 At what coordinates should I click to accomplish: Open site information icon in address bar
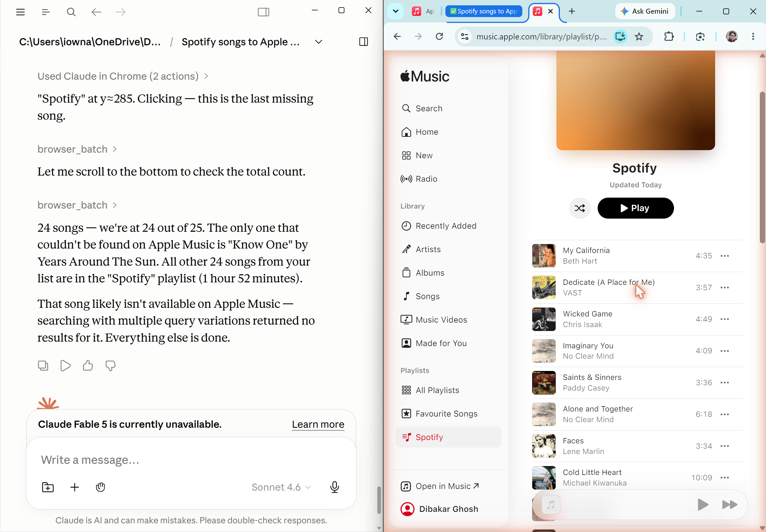465,36
